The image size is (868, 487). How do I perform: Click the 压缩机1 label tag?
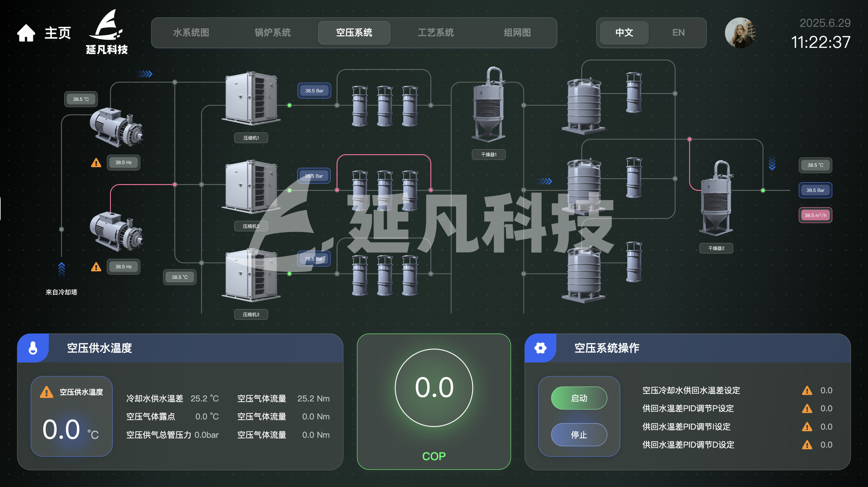(x=251, y=138)
